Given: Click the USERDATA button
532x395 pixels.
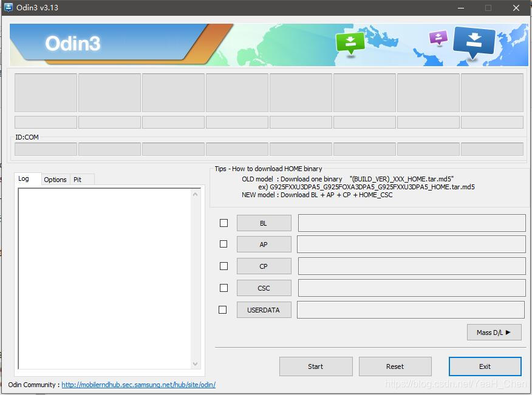Looking at the screenshot, I should [264, 310].
